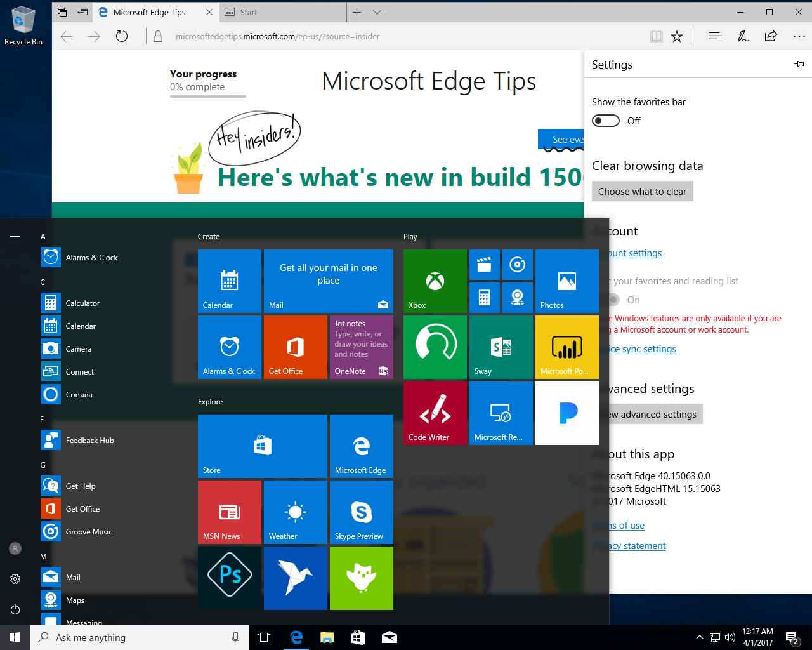
Task: Open File Explorer on the taskbar
Action: pos(327,637)
